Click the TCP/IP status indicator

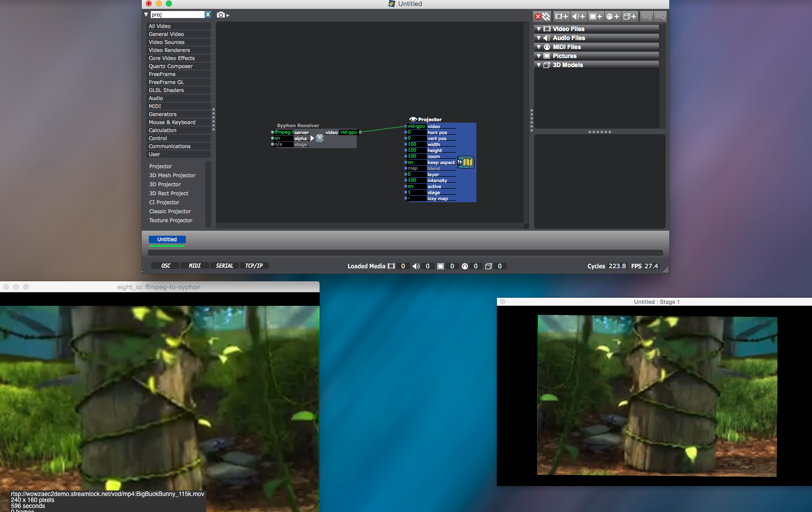(x=254, y=266)
